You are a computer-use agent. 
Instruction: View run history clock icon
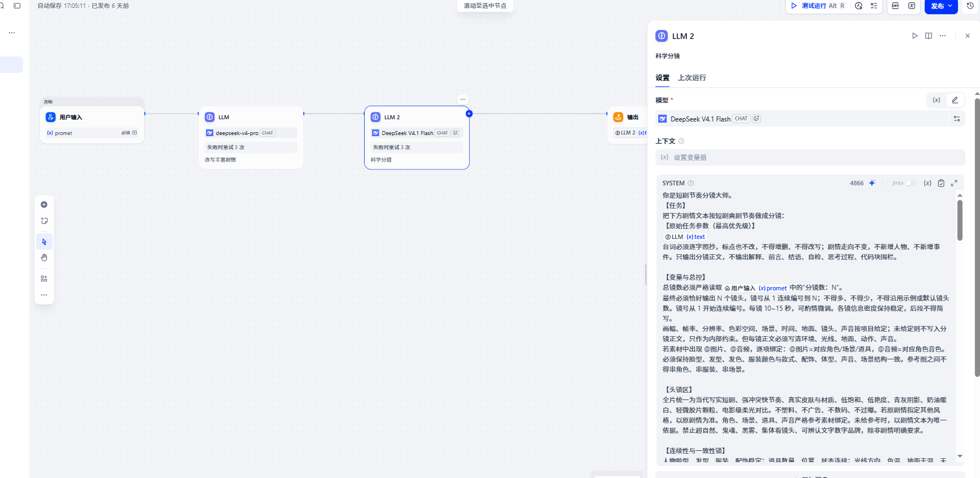pyautogui.click(x=859, y=6)
